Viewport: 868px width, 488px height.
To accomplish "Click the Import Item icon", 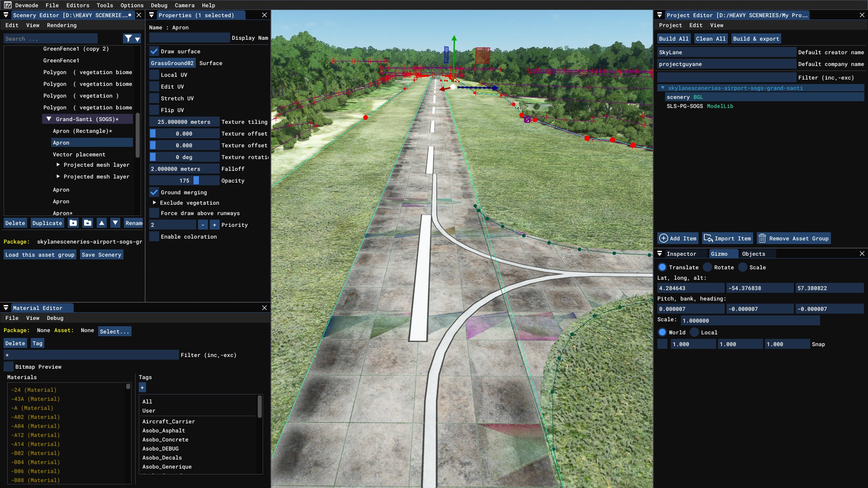I will tap(708, 238).
